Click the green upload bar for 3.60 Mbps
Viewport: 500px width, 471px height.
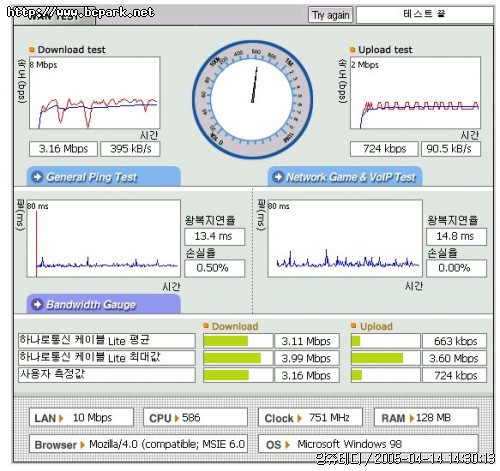tap(377, 358)
